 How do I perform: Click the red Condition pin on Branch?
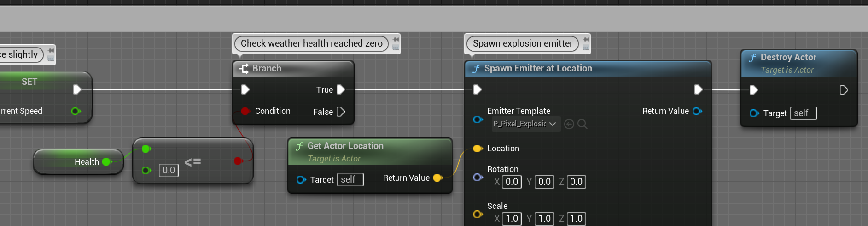pos(245,111)
